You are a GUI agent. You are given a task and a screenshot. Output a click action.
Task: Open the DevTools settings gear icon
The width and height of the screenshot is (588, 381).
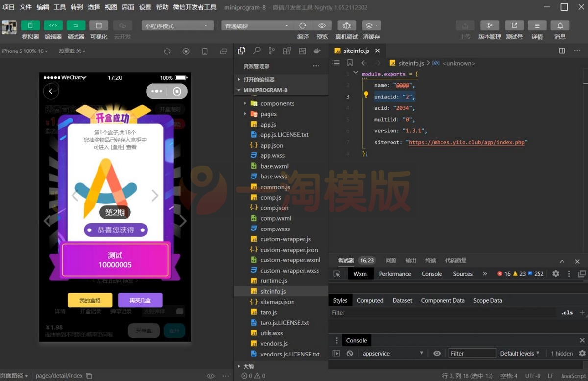coord(555,274)
